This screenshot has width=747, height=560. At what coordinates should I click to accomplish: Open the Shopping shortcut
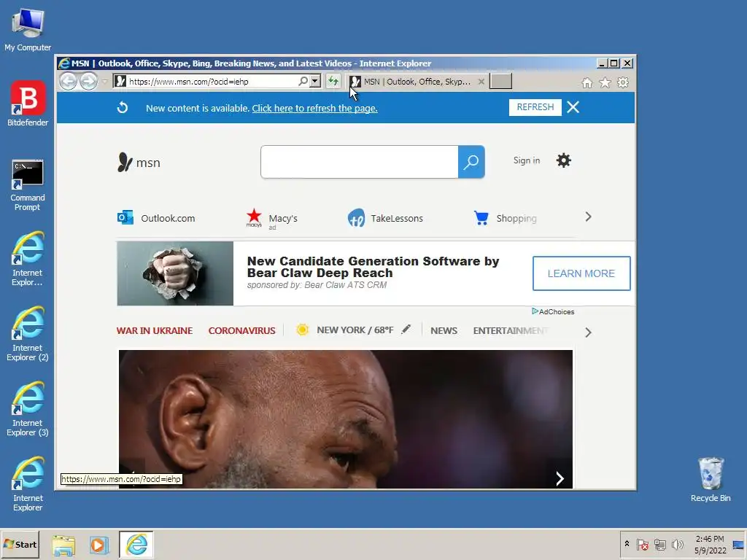506,218
